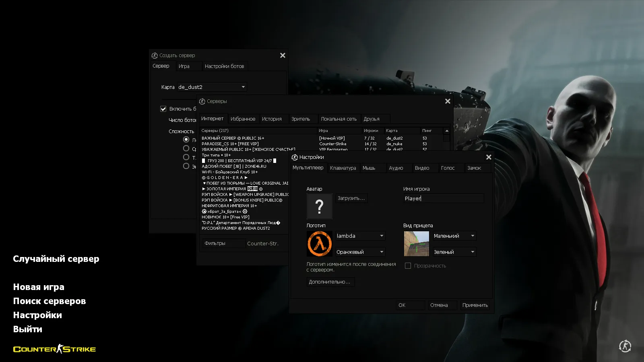Click the Counter-Strike logo in bottom left

[54, 349]
